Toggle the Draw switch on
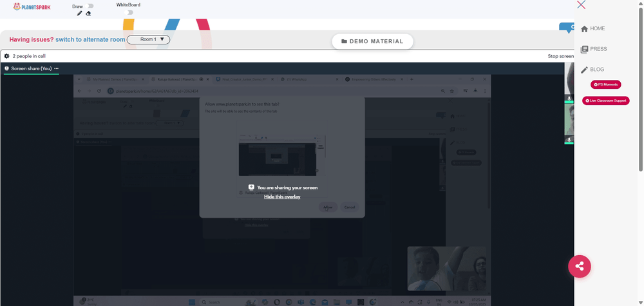 (90, 6)
